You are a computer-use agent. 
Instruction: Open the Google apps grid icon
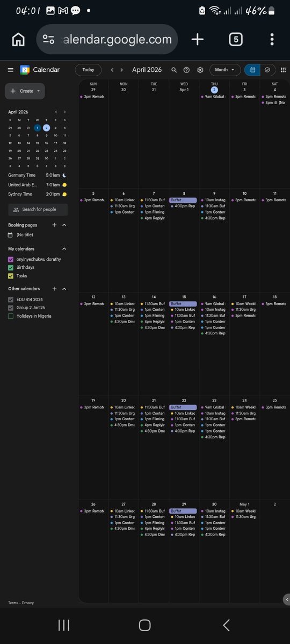coord(283,70)
